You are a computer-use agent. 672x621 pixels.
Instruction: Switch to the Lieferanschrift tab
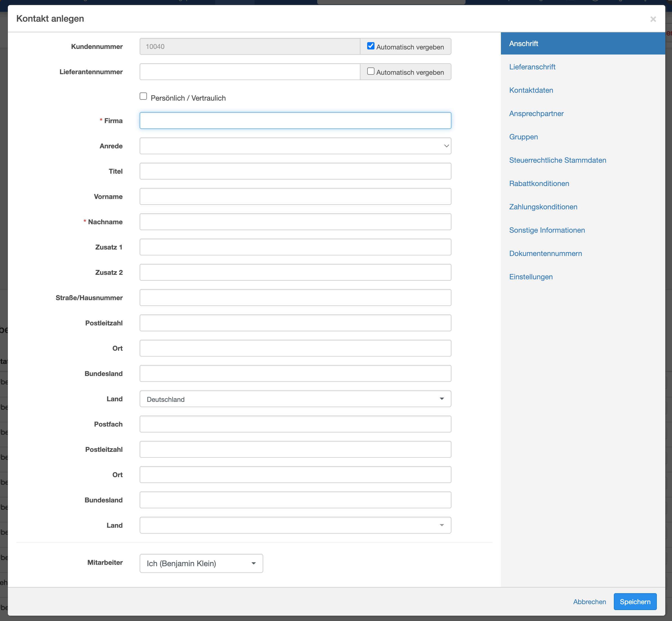pos(532,67)
